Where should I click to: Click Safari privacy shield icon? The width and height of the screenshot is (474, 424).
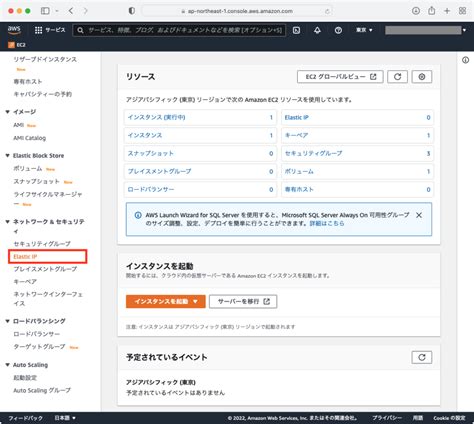point(132,11)
